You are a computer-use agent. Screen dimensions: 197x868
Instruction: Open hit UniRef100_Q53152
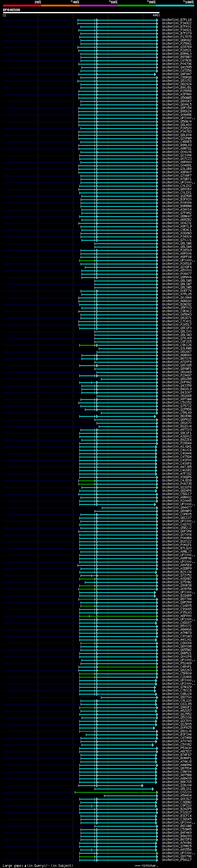point(176,81)
